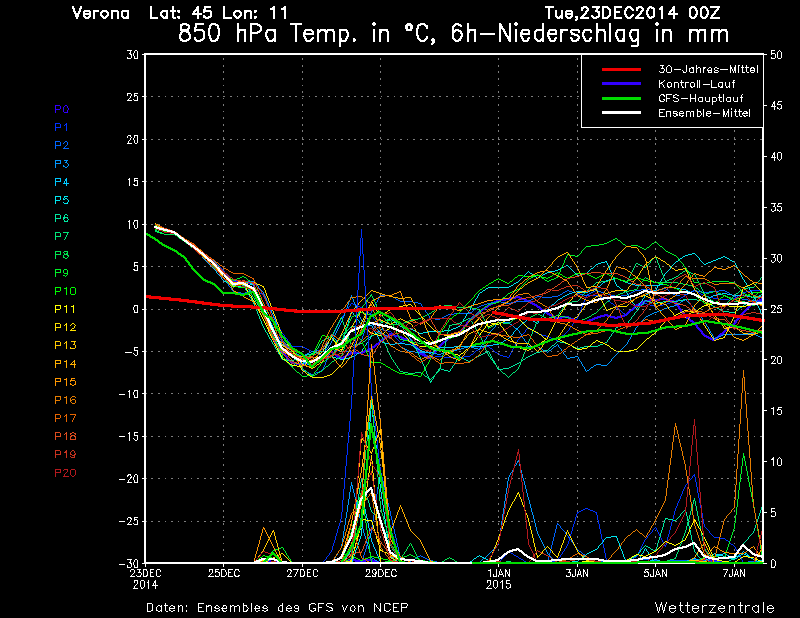Image resolution: width=800 pixels, height=618 pixels.
Task: Click the P14 ensemble member label
Action: click(x=65, y=364)
